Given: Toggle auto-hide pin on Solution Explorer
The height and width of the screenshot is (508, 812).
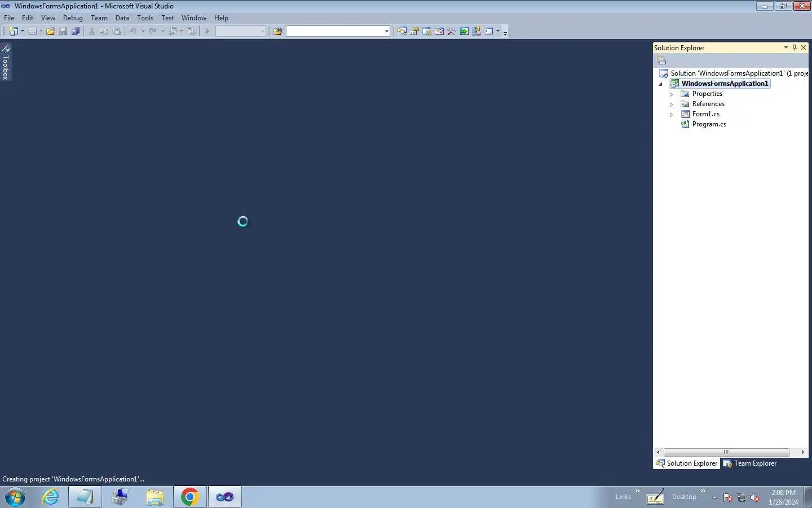Looking at the screenshot, I should pos(795,47).
